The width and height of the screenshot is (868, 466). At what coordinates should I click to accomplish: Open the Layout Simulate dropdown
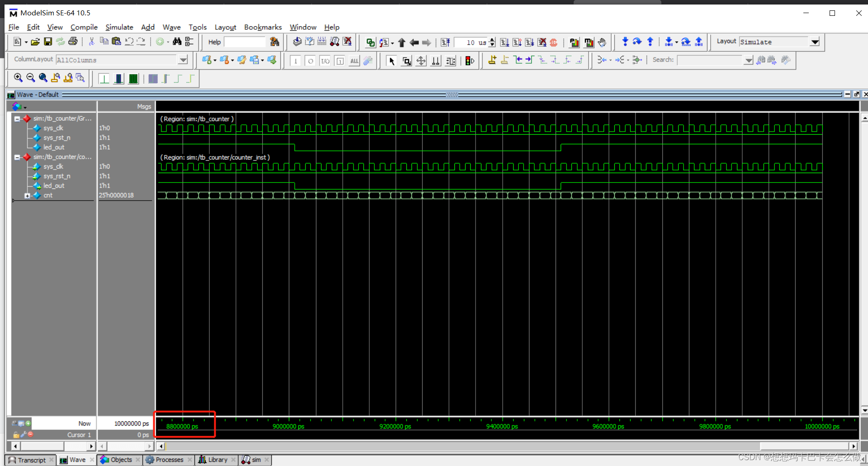(815, 42)
